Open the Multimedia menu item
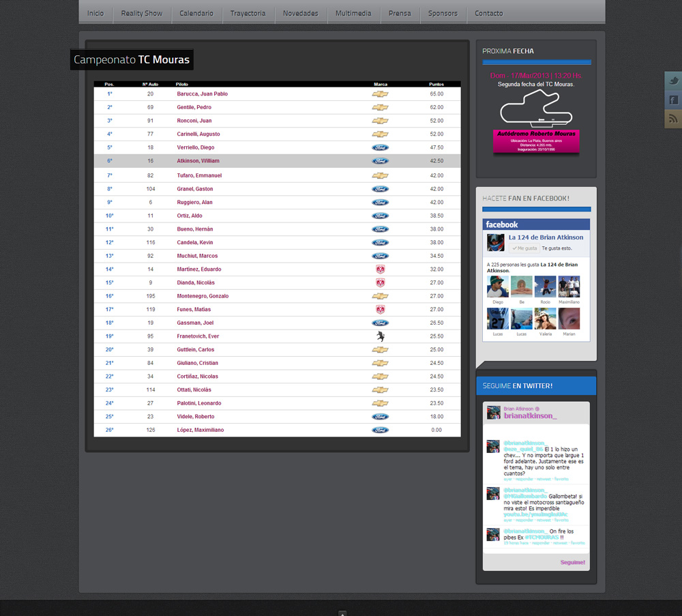The height and width of the screenshot is (616, 682). [x=353, y=14]
